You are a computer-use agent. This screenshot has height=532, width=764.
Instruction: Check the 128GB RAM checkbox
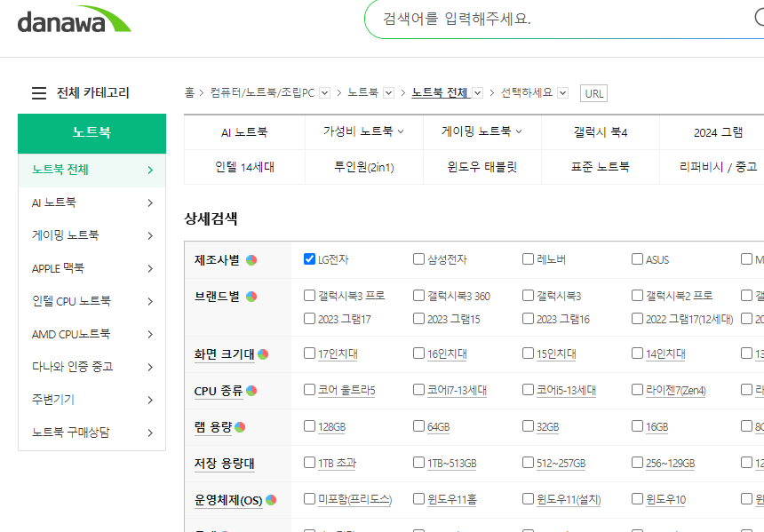309,425
